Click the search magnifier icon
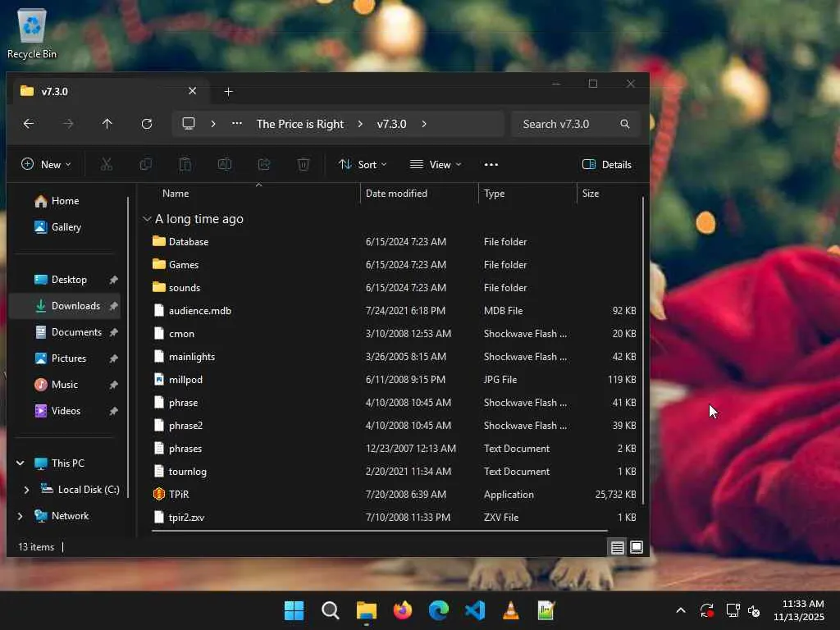The image size is (840, 630). pos(624,124)
